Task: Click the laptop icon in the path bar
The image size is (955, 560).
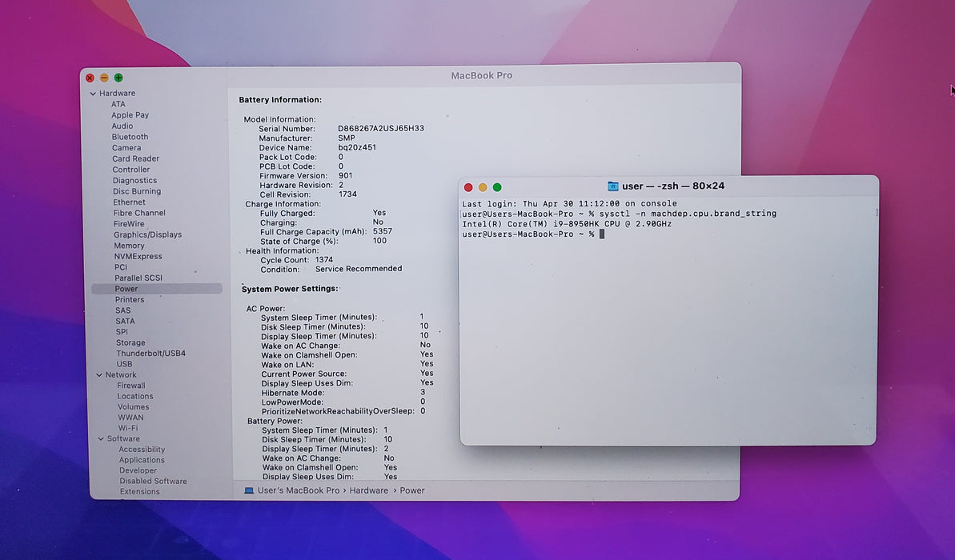Action: [x=248, y=490]
